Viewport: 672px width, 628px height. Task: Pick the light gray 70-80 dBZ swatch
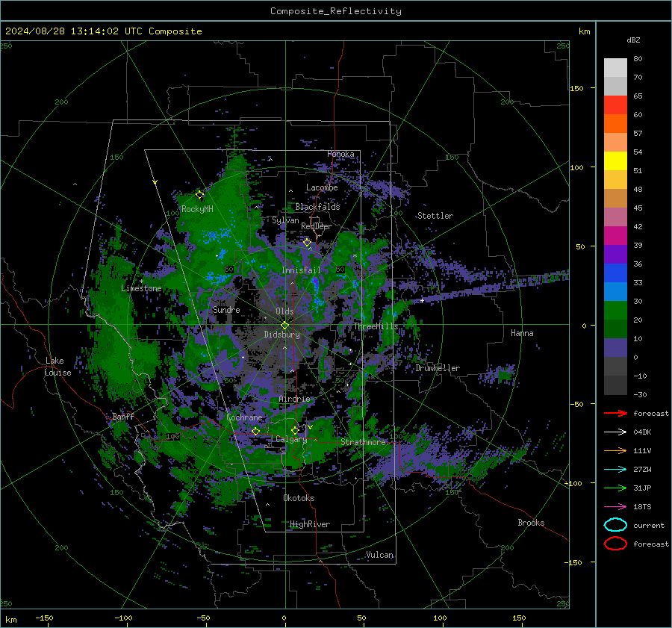pos(615,68)
